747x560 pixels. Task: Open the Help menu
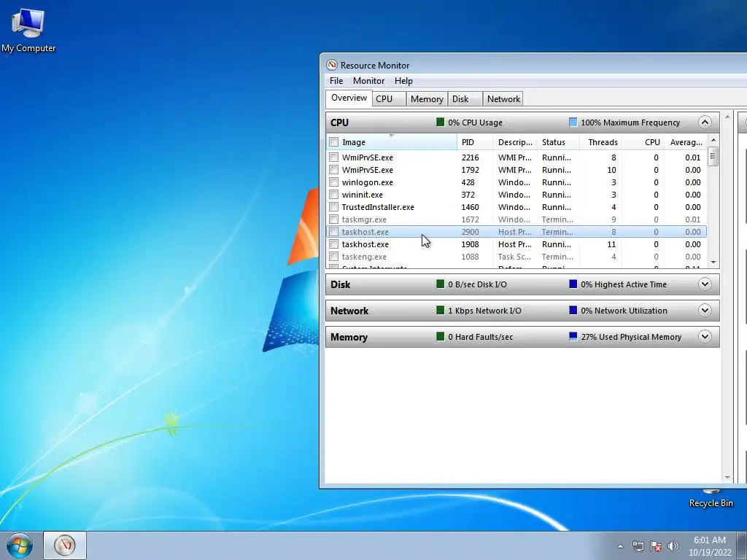[x=403, y=81]
